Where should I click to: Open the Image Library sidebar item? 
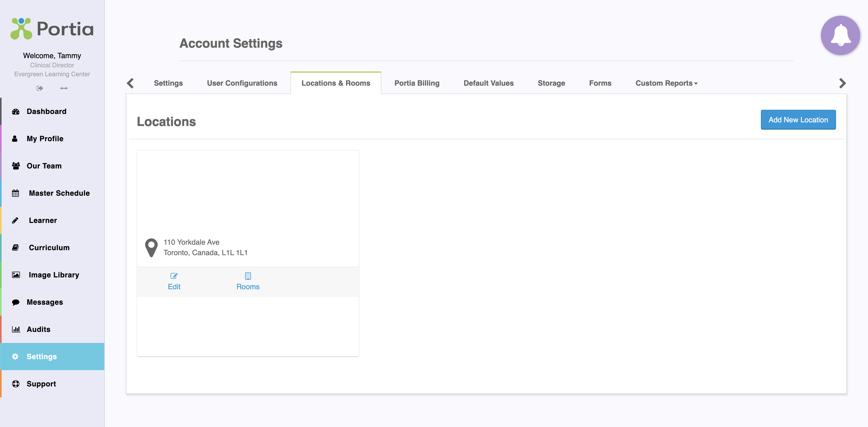[54, 275]
